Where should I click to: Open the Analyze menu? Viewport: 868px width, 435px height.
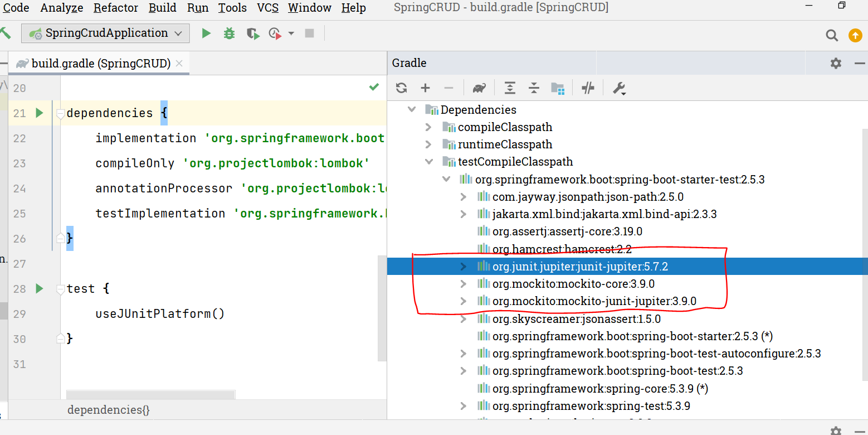point(62,8)
